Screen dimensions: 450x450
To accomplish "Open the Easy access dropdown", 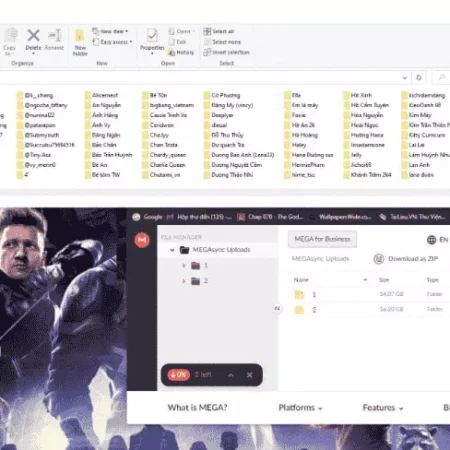I will [x=112, y=42].
